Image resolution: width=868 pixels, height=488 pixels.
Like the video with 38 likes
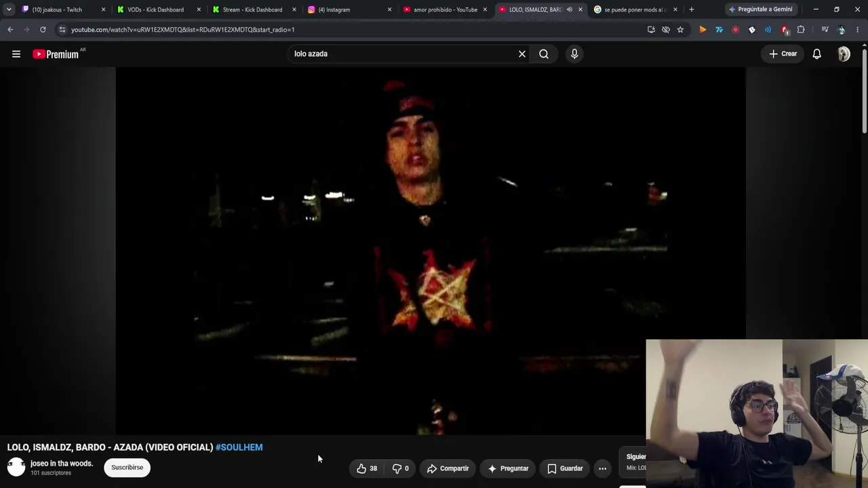[367, 468]
